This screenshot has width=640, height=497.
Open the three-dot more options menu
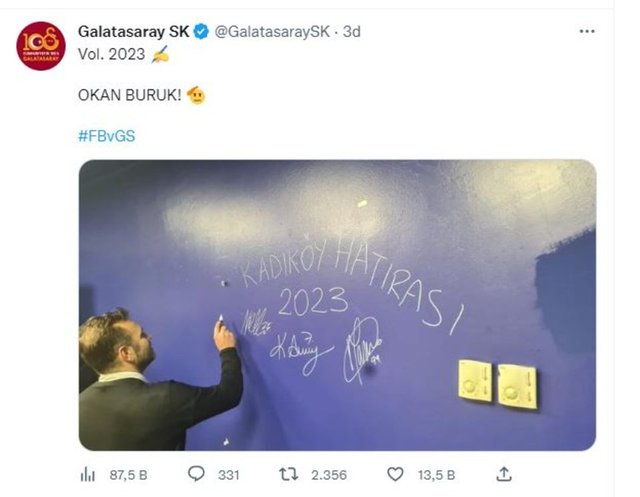tap(587, 31)
